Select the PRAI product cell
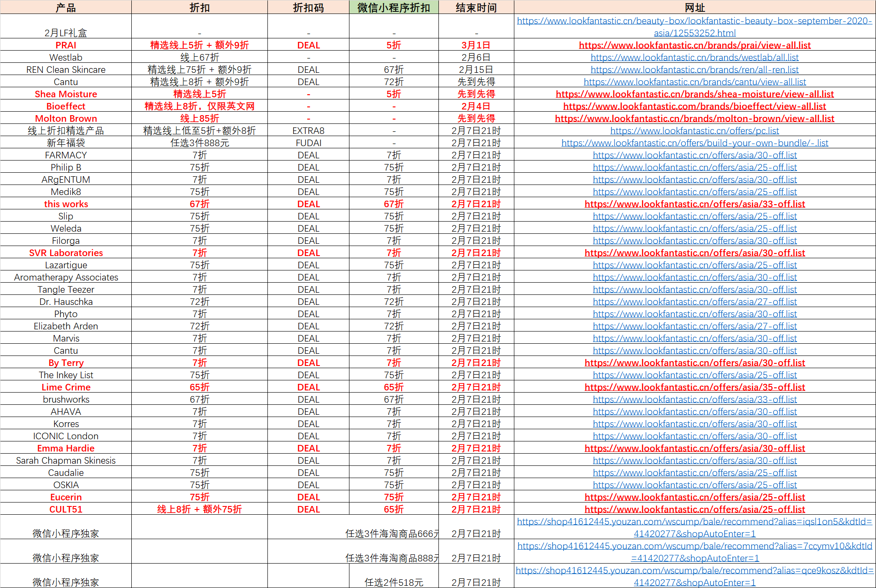The image size is (876, 588). (x=66, y=45)
